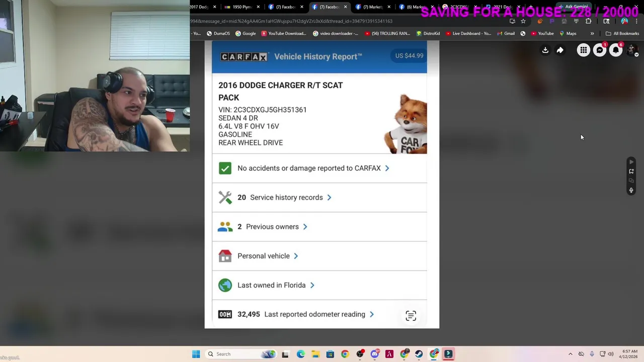The image size is (644, 362).
Task: Open Discord from the taskbar
Action: click(x=374, y=354)
